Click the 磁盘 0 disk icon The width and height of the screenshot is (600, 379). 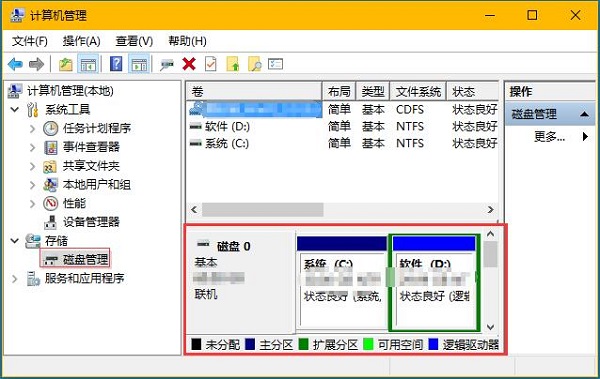(203, 244)
